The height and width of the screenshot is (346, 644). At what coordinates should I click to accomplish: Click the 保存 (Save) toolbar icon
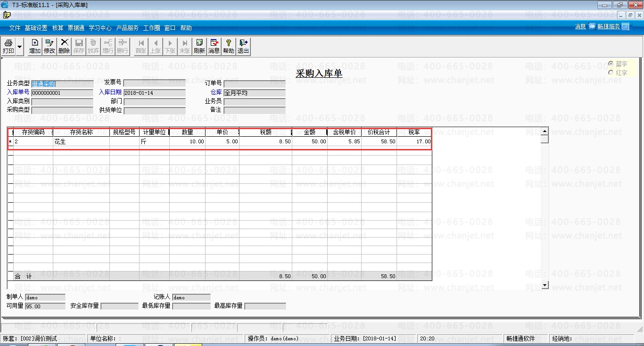pos(79,46)
